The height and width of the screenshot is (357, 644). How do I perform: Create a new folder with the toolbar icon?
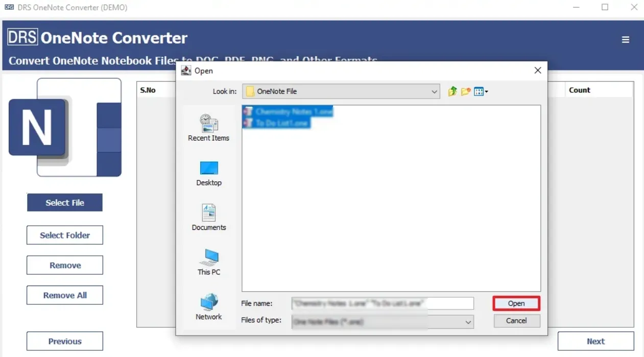tap(465, 91)
